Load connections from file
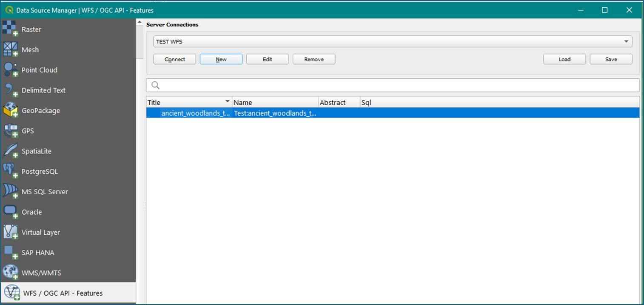 pos(564,59)
